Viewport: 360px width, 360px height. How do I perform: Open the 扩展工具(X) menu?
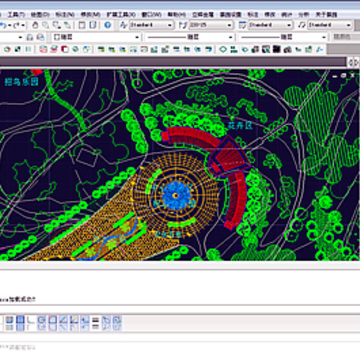coord(121,15)
